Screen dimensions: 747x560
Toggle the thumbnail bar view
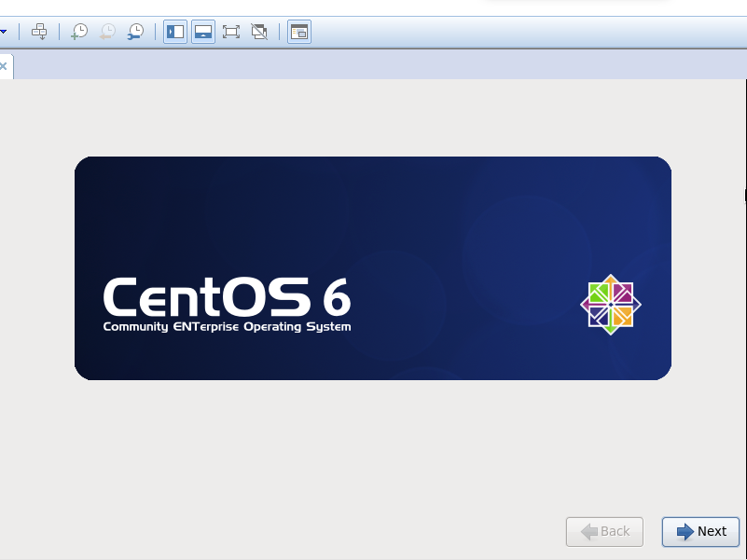pos(203,32)
